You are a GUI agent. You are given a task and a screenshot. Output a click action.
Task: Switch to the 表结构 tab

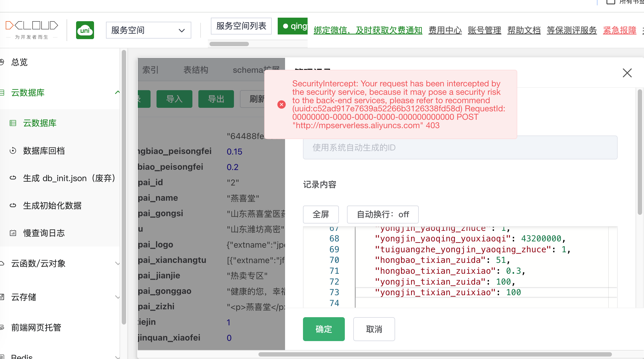tap(196, 70)
